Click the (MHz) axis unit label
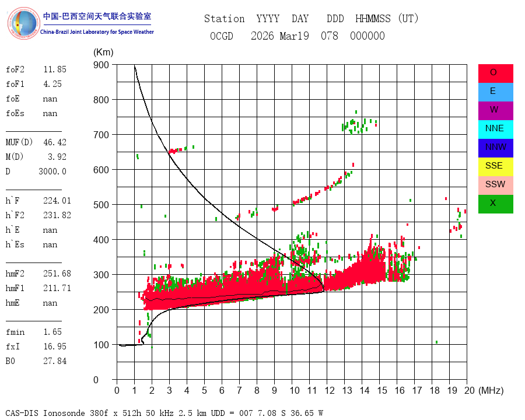Viewport: 525px width, 420px height. pos(491,390)
